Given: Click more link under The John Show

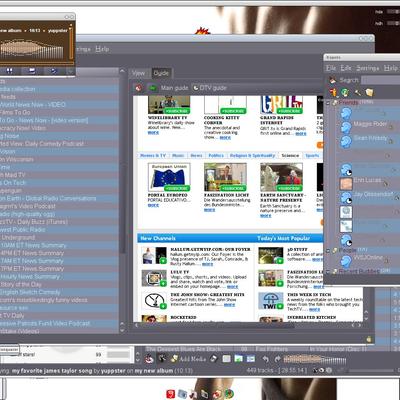Looking at the screenshot, I should [229, 305].
